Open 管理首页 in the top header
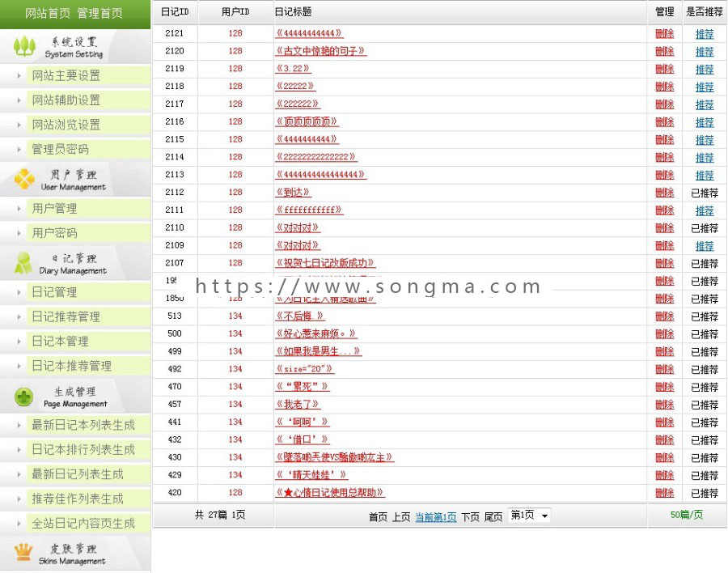Viewport: 728px width, 573px height. click(x=99, y=13)
